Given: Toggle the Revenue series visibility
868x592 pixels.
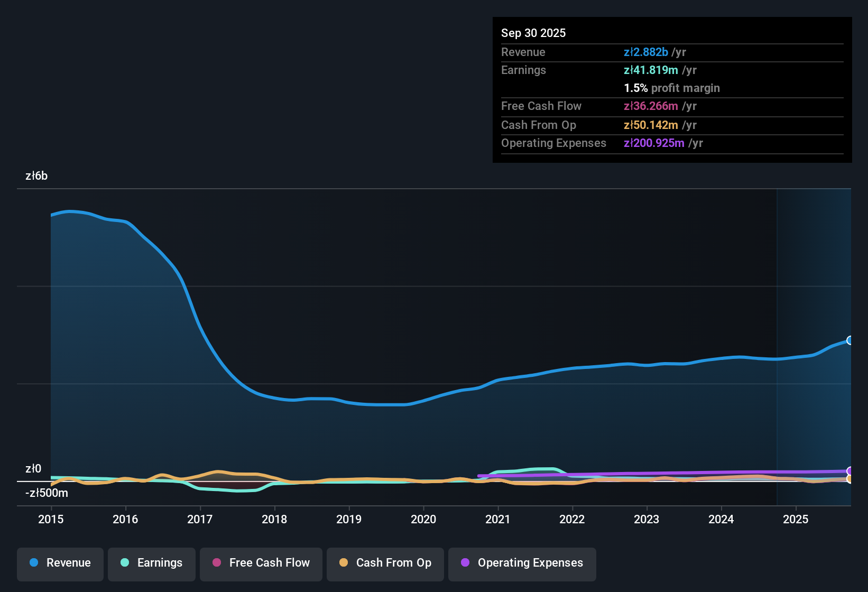Looking at the screenshot, I should 60,563.
